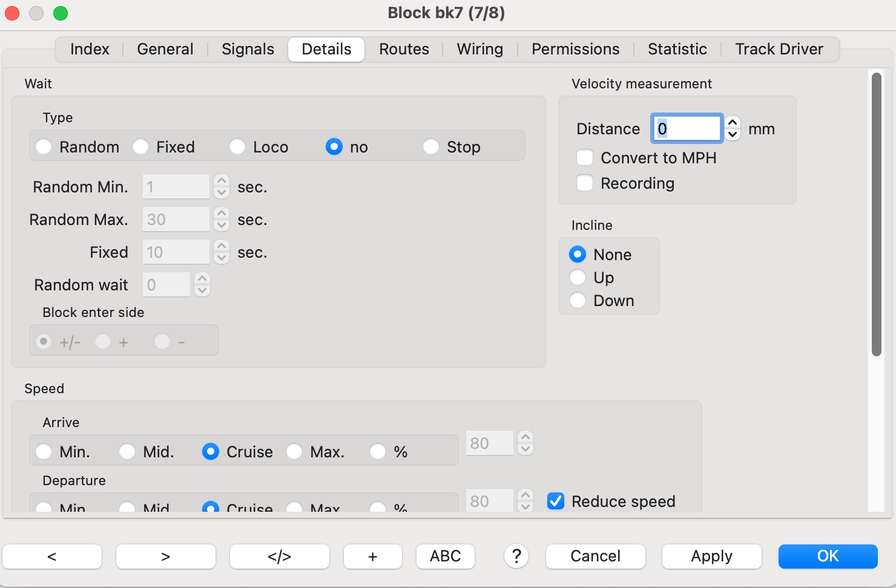The height and width of the screenshot is (588, 896).
Task: Set incline to Up
Action: [x=578, y=278]
